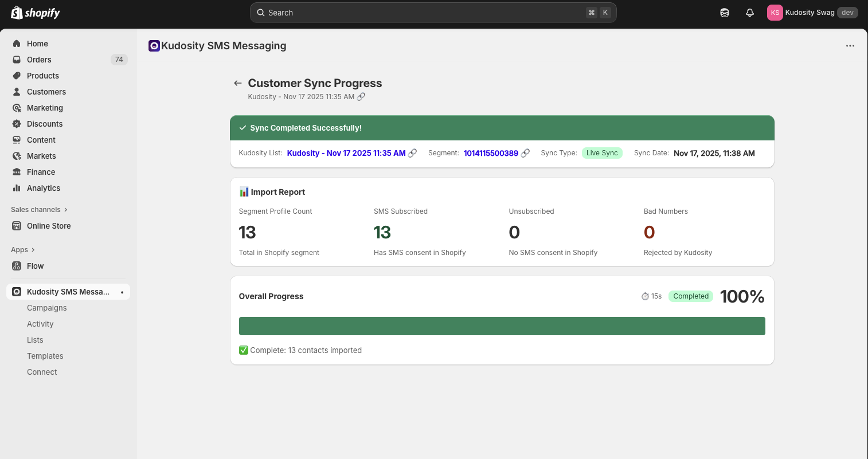The image size is (868, 459).
Task: Click the green overall progress bar
Action: point(502,326)
